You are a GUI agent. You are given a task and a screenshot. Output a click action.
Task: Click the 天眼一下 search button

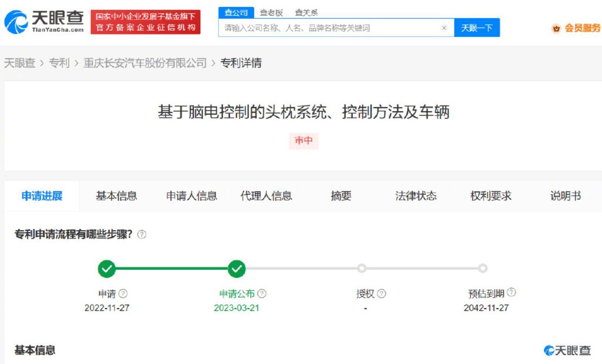(477, 28)
